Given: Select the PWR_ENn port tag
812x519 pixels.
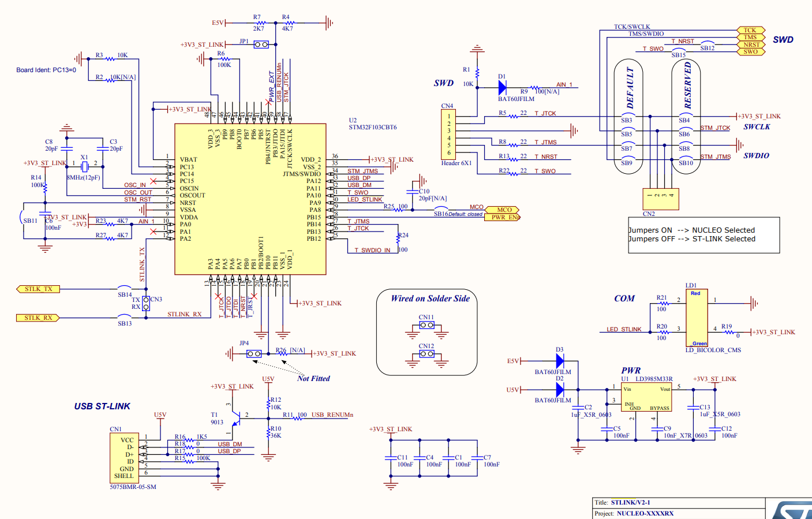Looking at the screenshot, I should pos(502,217).
